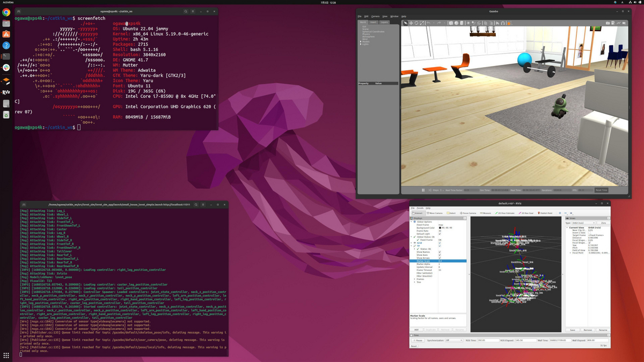Collapse Global Options in RViz Displays

point(411,222)
